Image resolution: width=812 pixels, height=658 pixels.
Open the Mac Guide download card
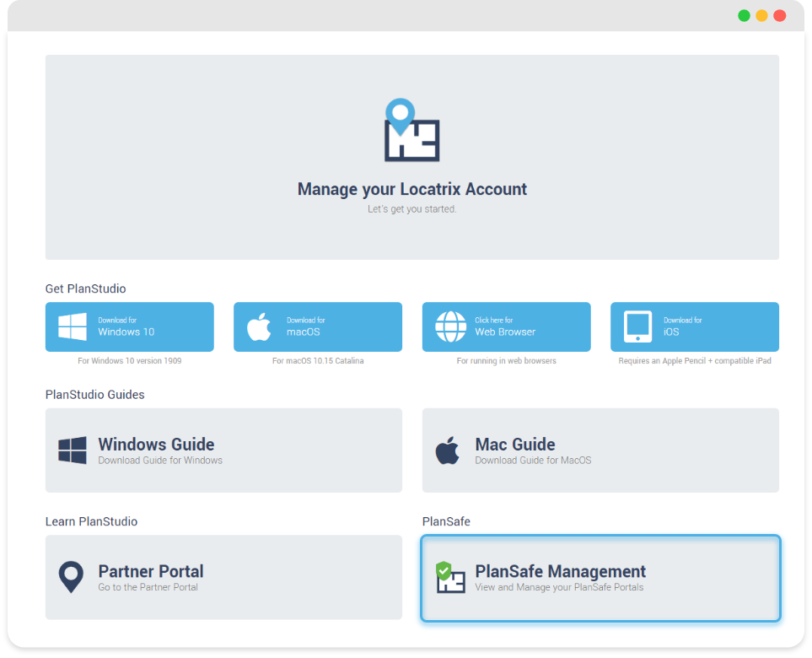tap(600, 450)
